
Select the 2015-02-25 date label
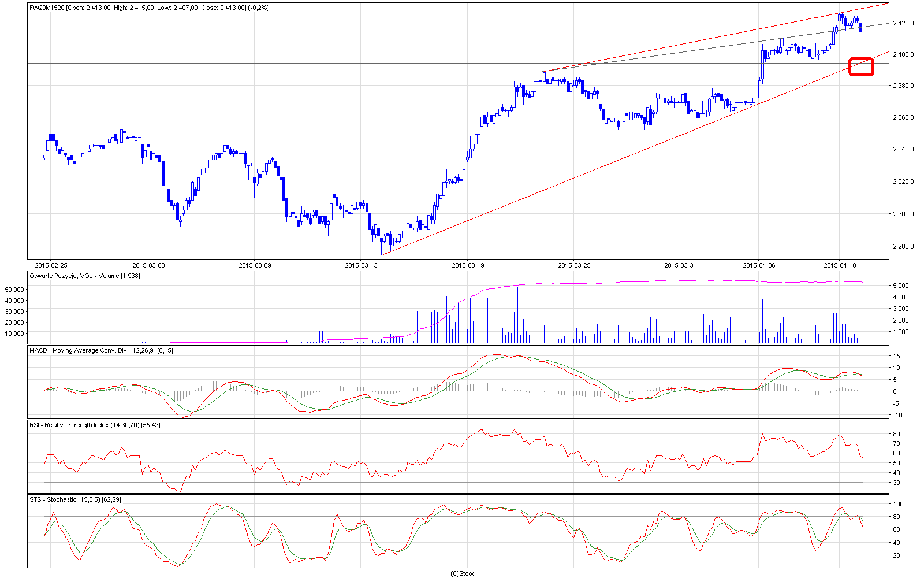click(x=51, y=266)
